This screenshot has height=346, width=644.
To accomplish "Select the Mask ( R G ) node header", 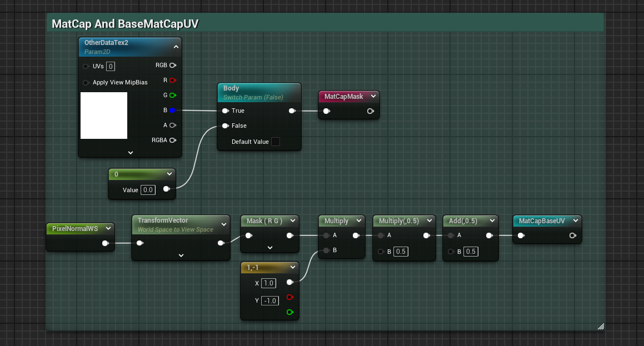I will (264, 221).
